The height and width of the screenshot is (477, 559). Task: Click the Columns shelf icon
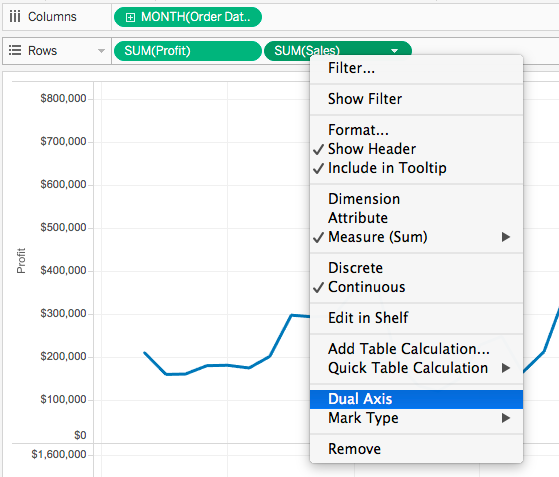tap(15, 17)
